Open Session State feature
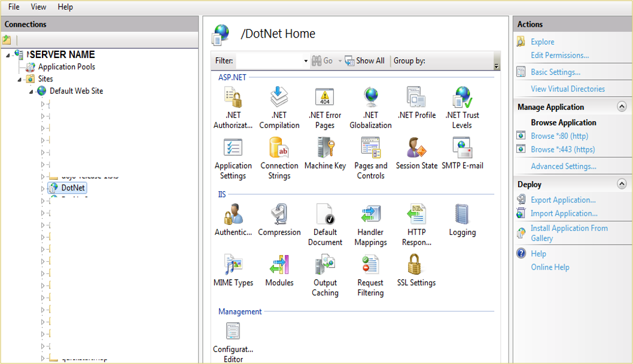 [416, 154]
